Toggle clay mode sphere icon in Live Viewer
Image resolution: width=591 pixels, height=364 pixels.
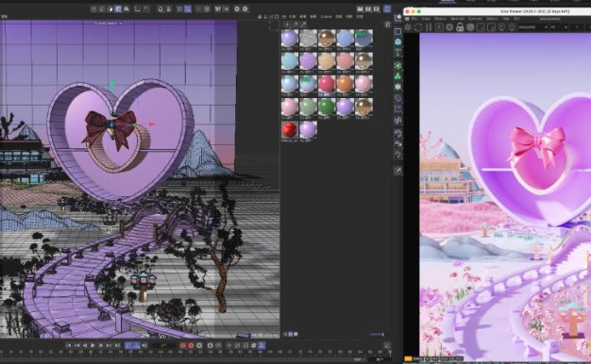tap(470, 27)
